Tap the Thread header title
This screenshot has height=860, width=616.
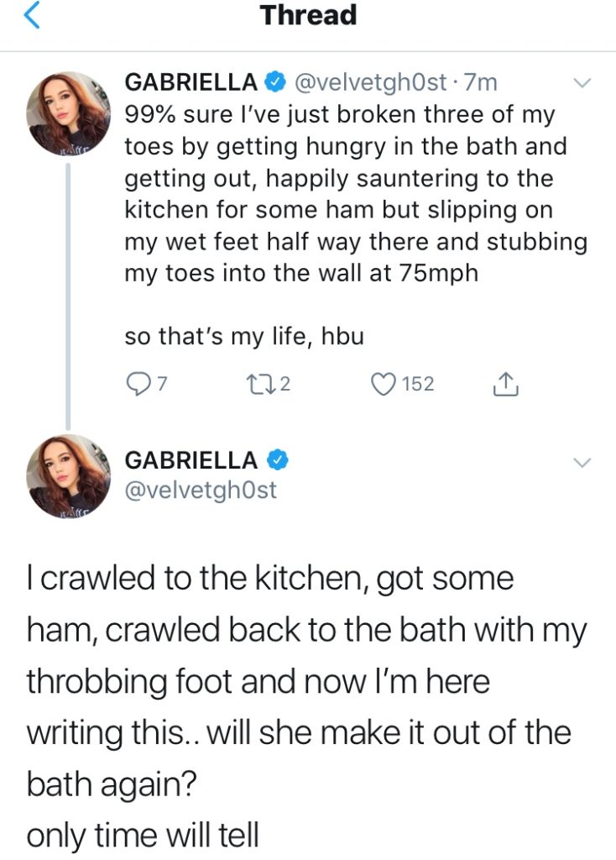pos(308,15)
